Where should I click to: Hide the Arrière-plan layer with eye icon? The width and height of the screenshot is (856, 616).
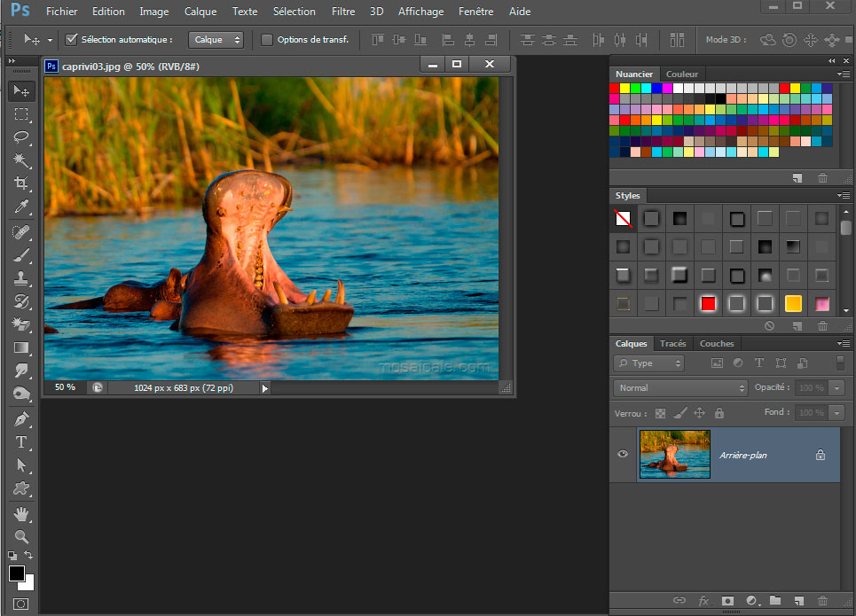coord(623,454)
